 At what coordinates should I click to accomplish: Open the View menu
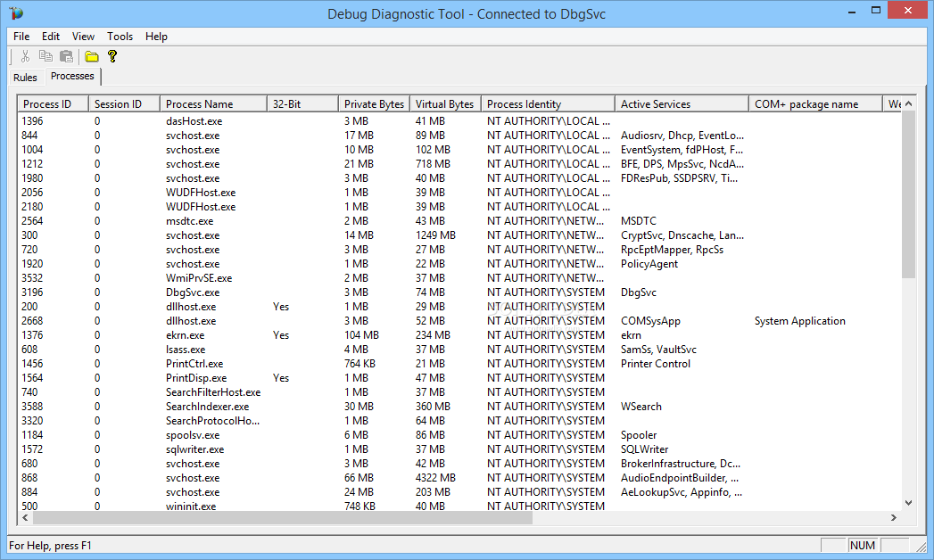(83, 37)
